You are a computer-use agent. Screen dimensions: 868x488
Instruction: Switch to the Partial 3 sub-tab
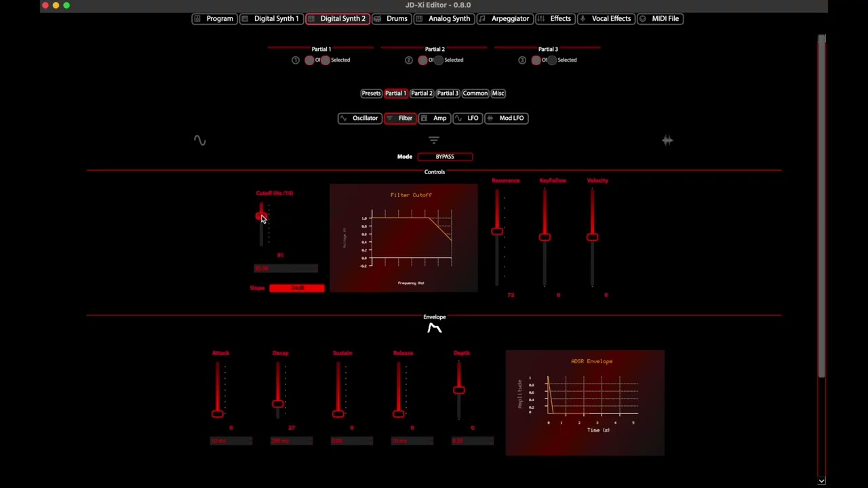pos(448,94)
